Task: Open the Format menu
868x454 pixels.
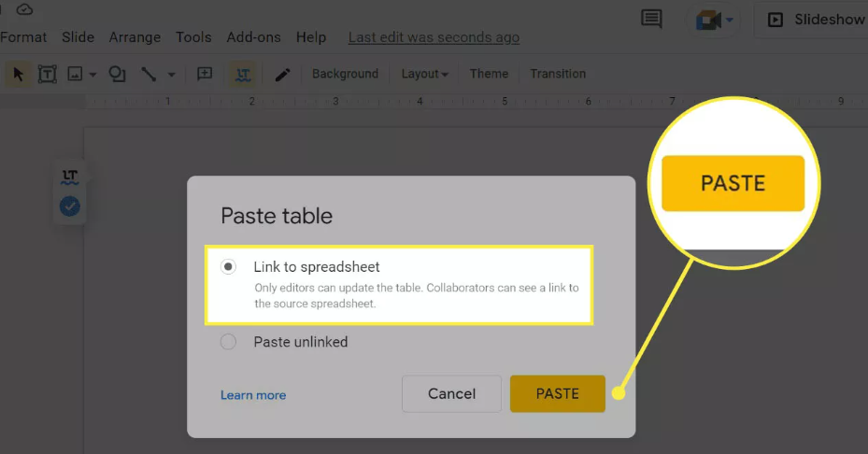Action: 23,37
